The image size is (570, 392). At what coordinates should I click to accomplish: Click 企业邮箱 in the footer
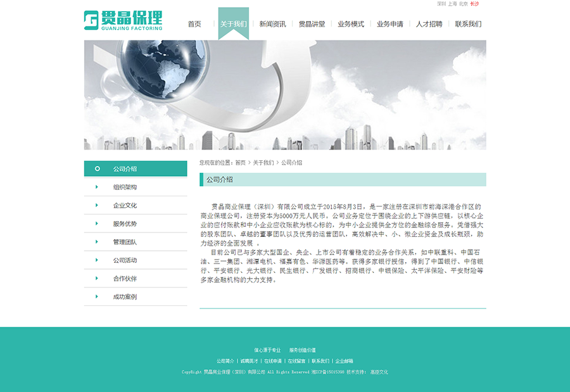click(343, 361)
